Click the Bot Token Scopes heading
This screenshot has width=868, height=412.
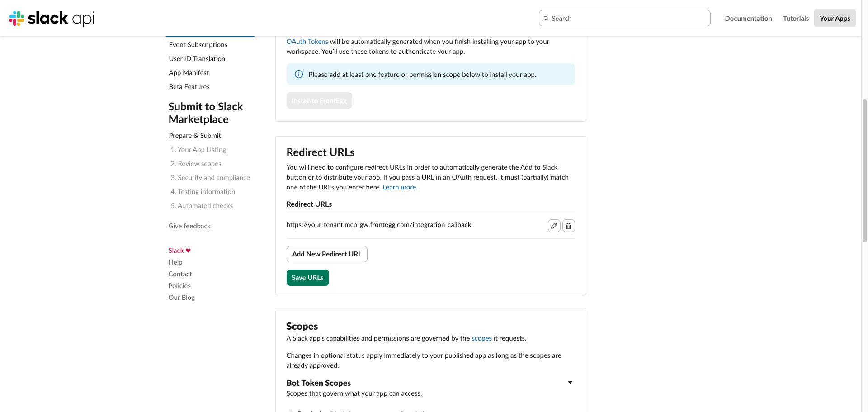pos(319,383)
